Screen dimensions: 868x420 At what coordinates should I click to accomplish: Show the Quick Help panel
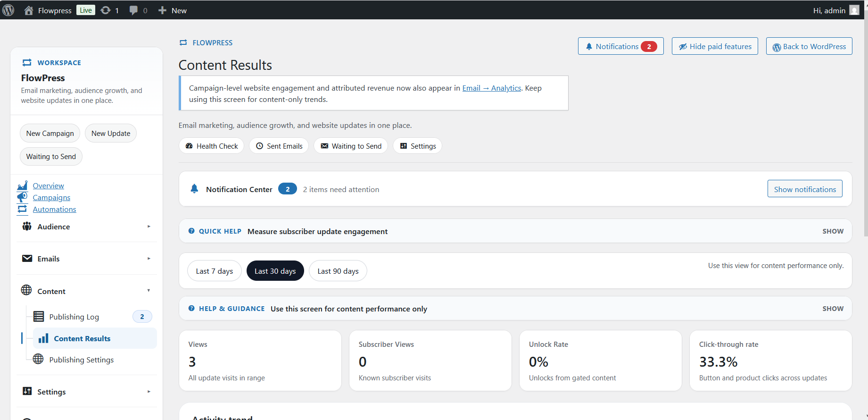[833, 231]
